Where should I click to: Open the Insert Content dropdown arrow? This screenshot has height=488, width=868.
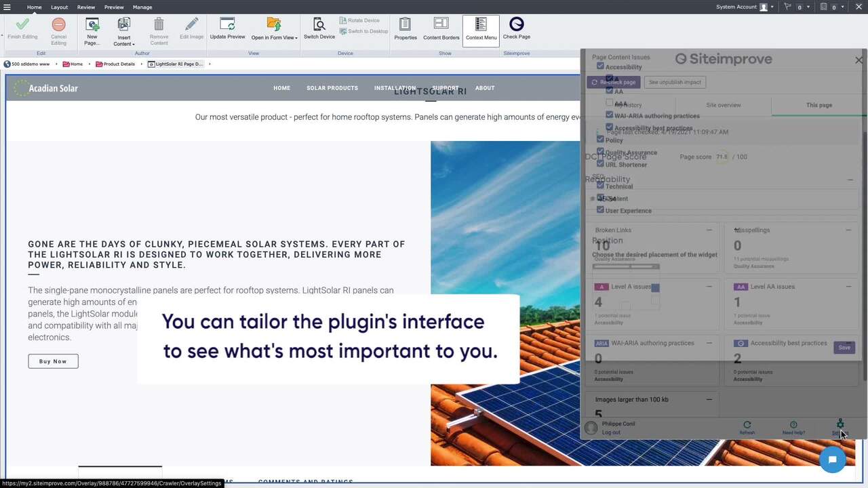(134, 45)
